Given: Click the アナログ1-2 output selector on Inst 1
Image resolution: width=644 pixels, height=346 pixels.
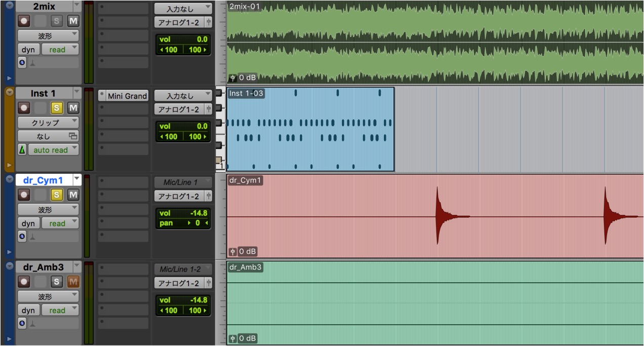Looking at the screenshot, I should pos(179,109).
